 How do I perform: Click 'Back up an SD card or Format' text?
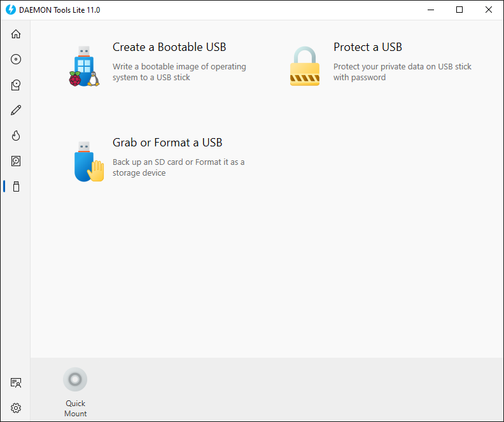[178, 167]
